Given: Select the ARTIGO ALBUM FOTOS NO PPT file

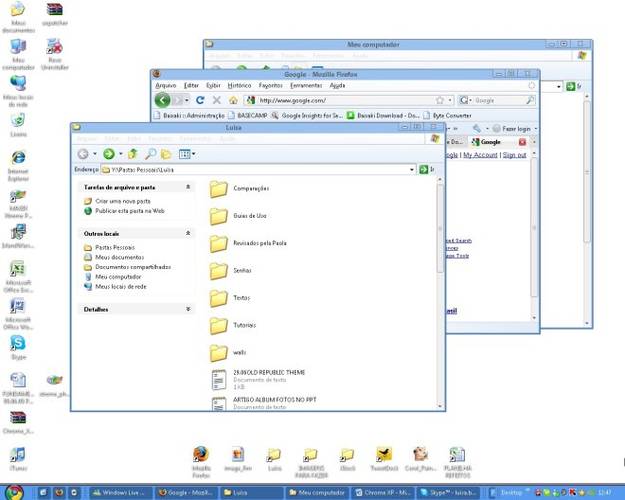Looking at the screenshot, I should [264, 403].
